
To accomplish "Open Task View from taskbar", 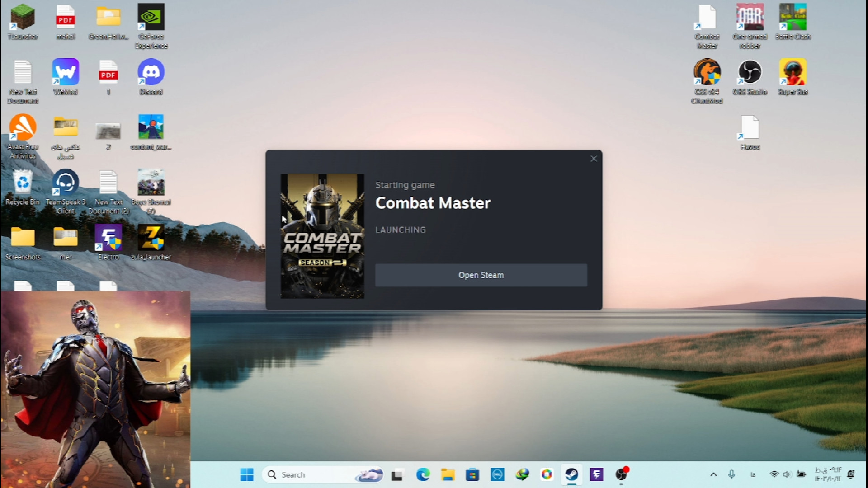I will point(397,475).
